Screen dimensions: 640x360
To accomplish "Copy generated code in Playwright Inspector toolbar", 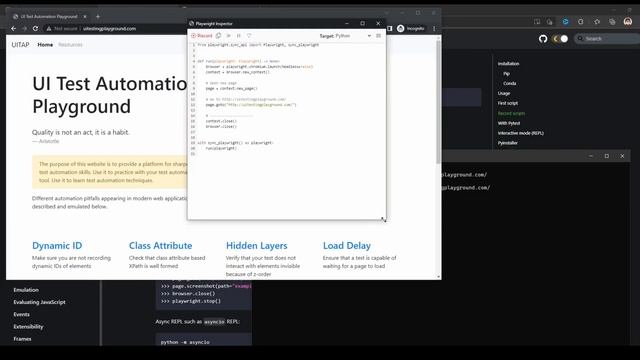I will pyautogui.click(x=218, y=36).
